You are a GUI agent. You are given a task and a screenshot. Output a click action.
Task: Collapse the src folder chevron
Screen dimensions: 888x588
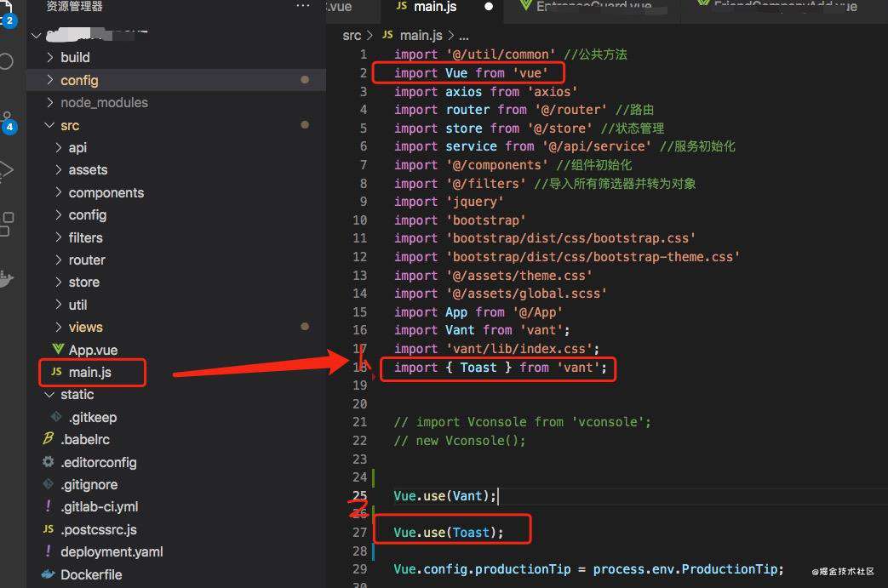[50, 125]
